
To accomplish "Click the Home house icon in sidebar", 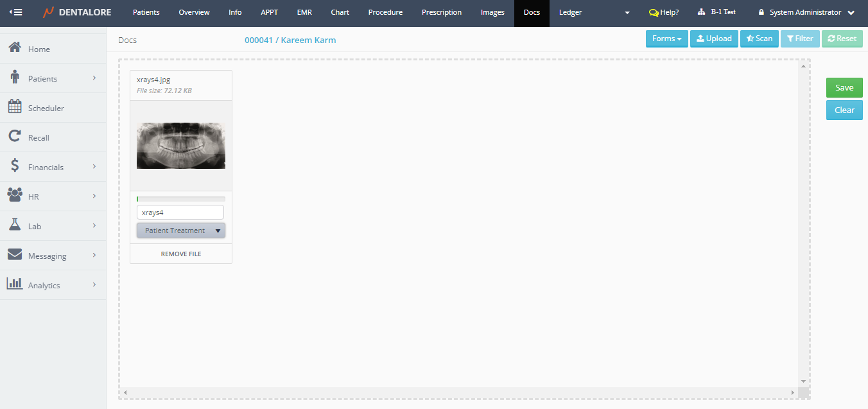I will 15,48.
